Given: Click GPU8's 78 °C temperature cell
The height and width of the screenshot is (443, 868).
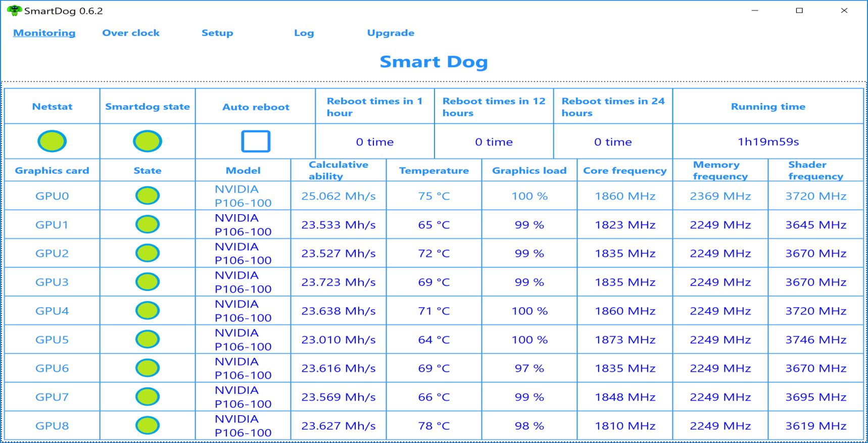Looking at the screenshot, I should click(434, 426).
